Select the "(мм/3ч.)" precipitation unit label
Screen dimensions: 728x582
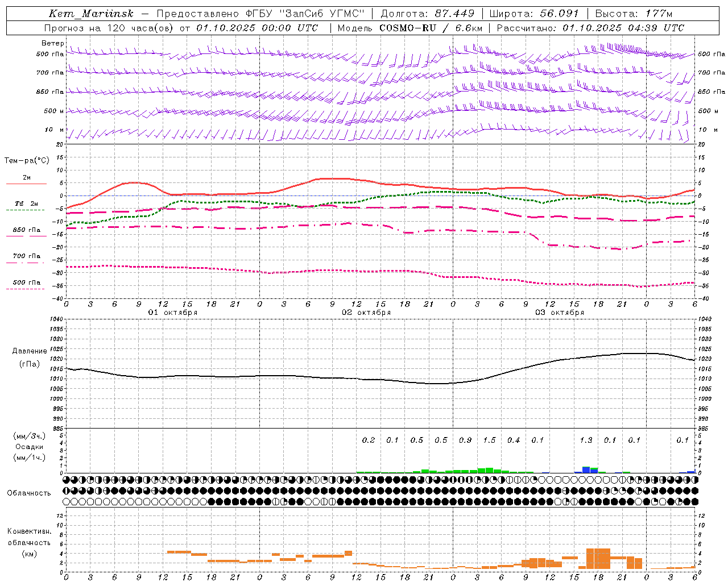pos(29,436)
